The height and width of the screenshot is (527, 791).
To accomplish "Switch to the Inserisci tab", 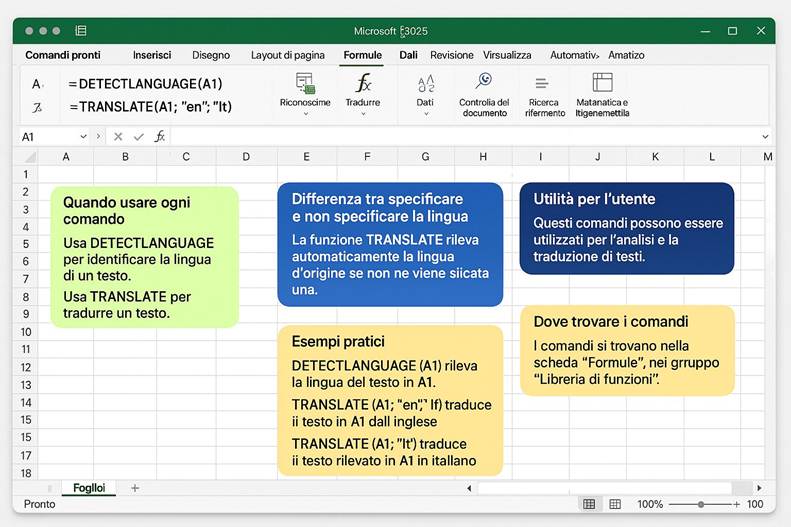I will pos(152,55).
